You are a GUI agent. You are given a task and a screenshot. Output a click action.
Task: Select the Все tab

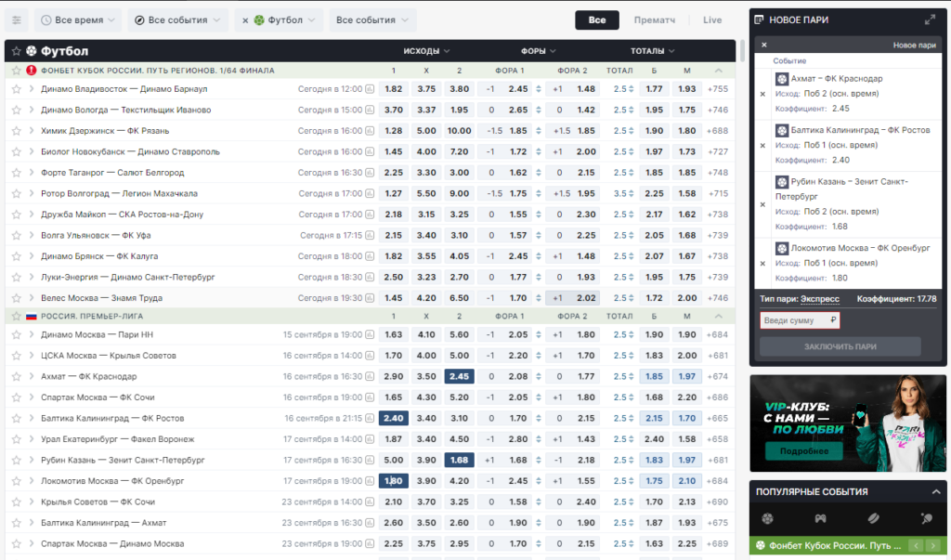pyautogui.click(x=597, y=20)
